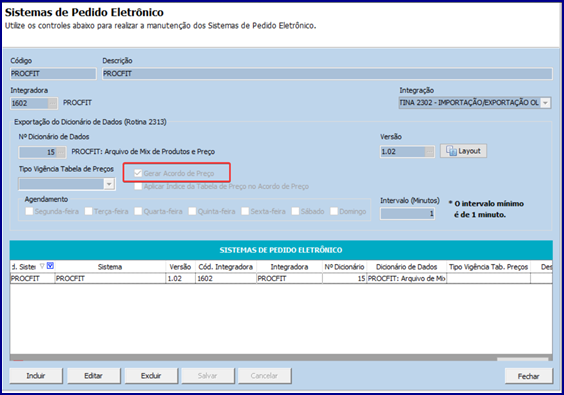Select grid cell 15 in Nº Dicionário
This screenshot has width=564, height=395.
(344, 278)
